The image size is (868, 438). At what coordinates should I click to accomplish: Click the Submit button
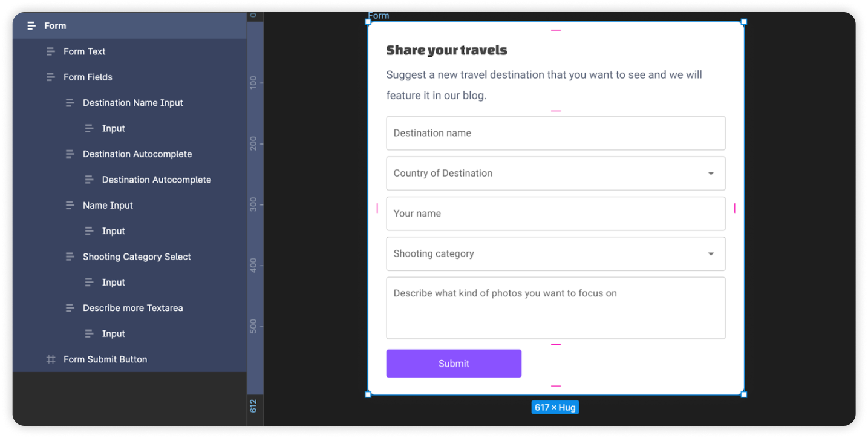[x=453, y=363]
